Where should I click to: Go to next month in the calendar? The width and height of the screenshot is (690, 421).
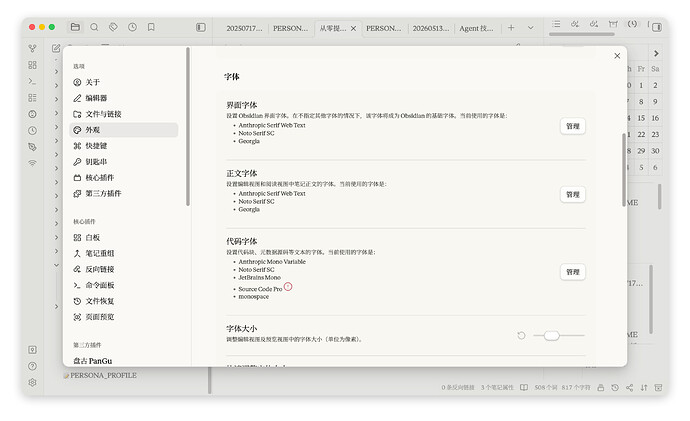point(656,54)
